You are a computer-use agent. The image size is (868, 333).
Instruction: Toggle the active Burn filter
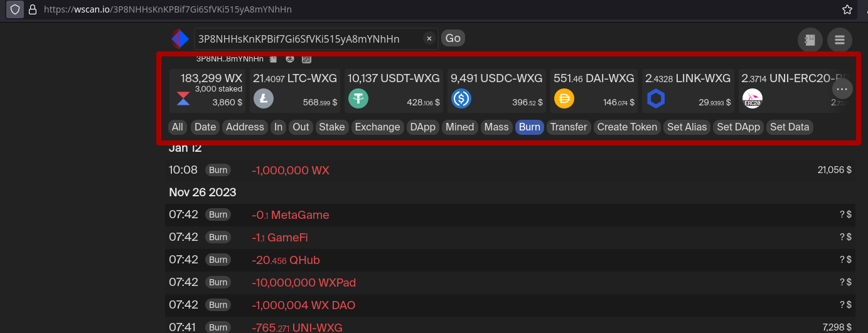coord(530,127)
